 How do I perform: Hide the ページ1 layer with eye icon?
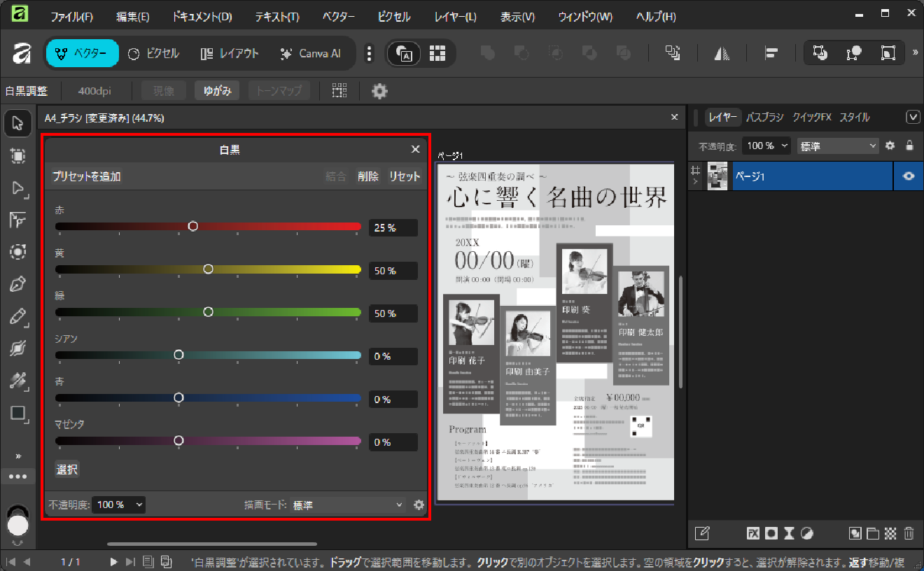coord(909,176)
